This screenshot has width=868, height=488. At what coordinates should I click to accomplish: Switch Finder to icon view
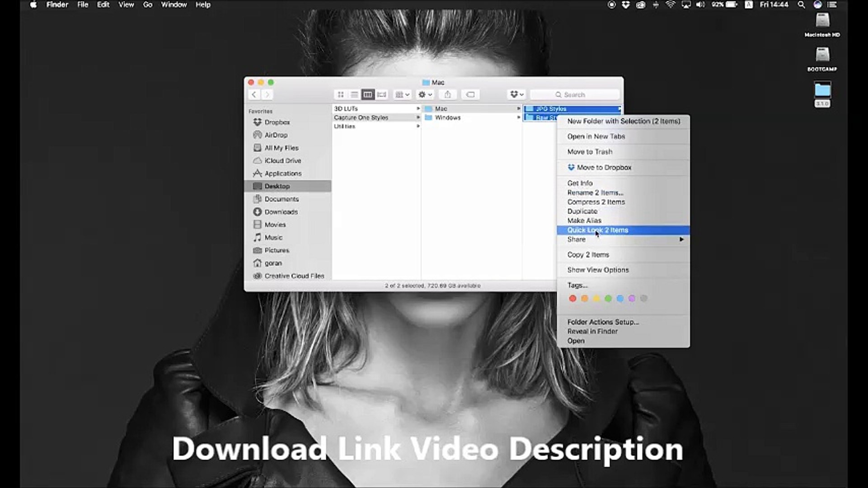[341, 94]
